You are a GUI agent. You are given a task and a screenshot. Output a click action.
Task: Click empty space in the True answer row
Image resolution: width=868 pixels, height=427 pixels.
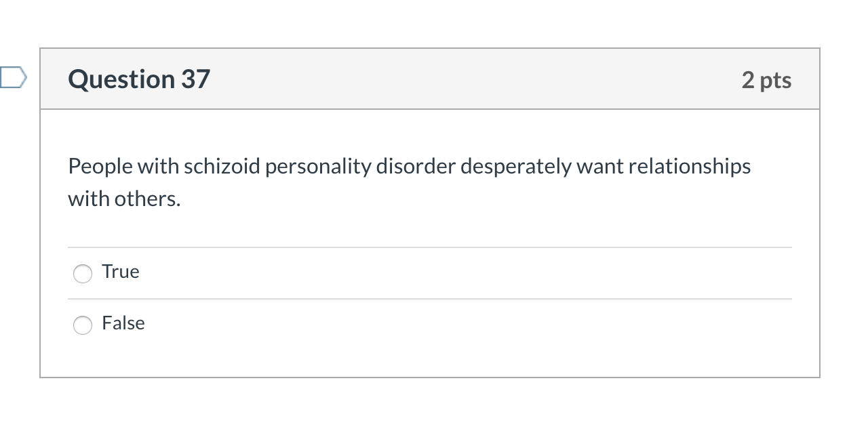(441, 273)
